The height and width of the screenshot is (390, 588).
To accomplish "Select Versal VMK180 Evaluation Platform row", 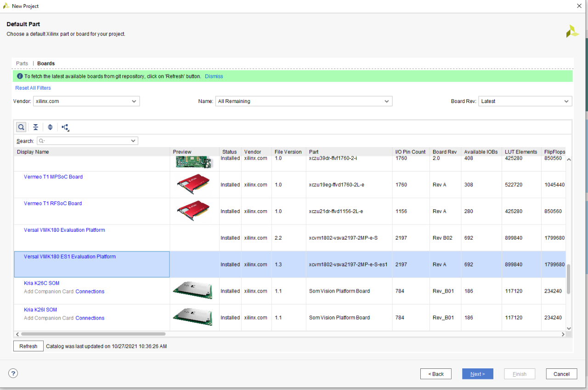I will click(290, 238).
